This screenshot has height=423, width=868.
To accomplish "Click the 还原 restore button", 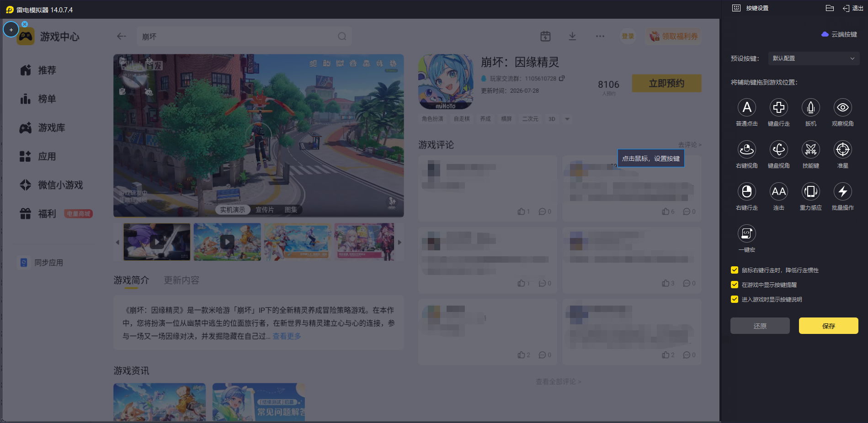I will [x=760, y=326].
